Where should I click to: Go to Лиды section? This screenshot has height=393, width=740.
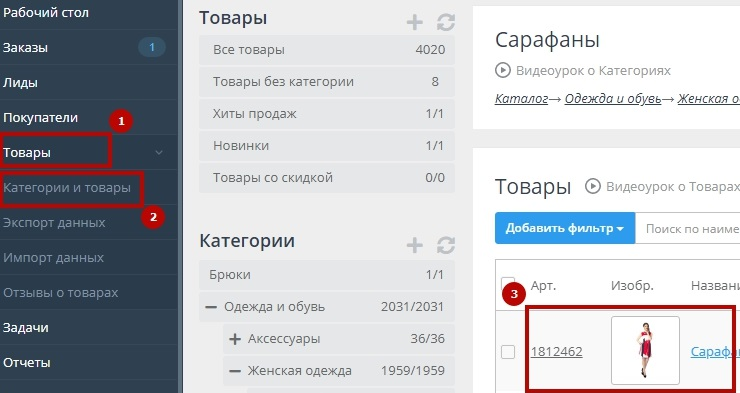20,83
